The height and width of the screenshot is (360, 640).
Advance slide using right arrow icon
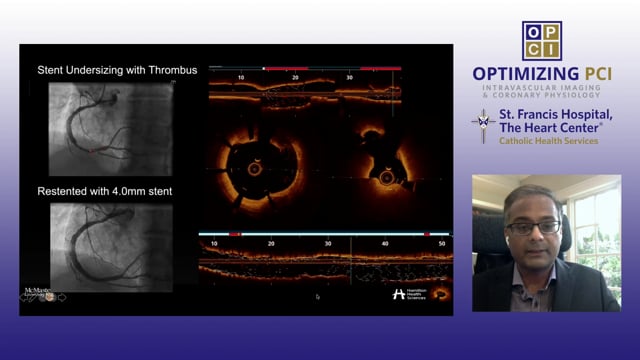pos(62,298)
